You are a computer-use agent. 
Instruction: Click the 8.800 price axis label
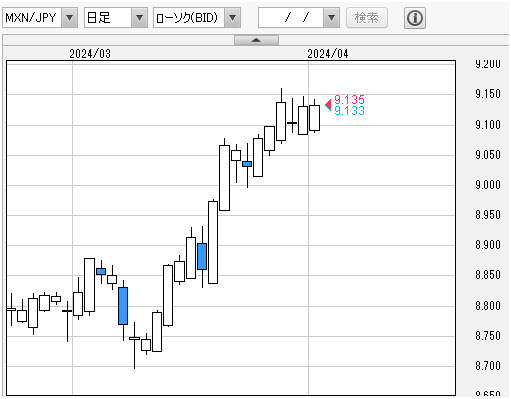pyautogui.click(x=488, y=306)
